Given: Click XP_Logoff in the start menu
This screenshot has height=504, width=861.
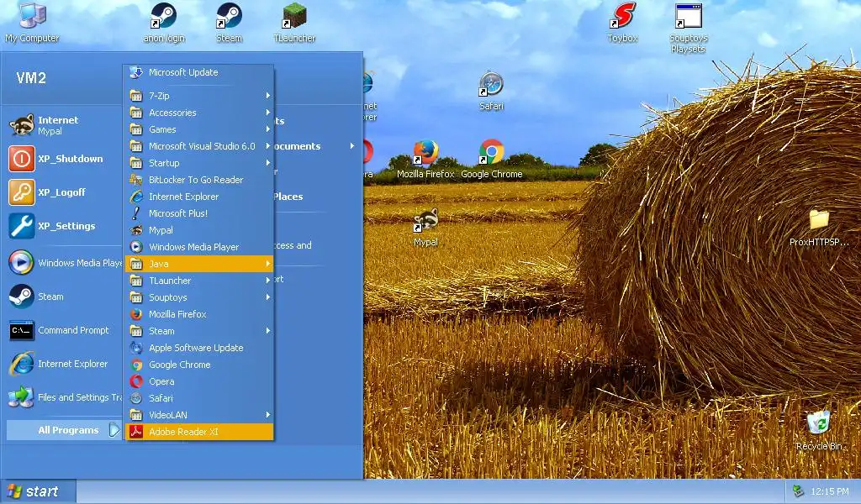Looking at the screenshot, I should 61,192.
